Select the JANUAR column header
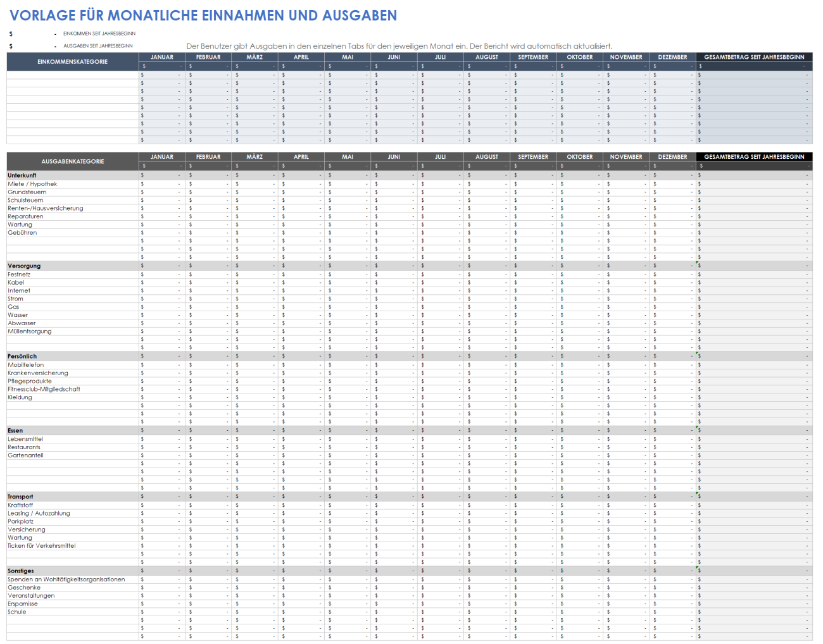Image resolution: width=823 pixels, height=644 pixels. coord(162,57)
